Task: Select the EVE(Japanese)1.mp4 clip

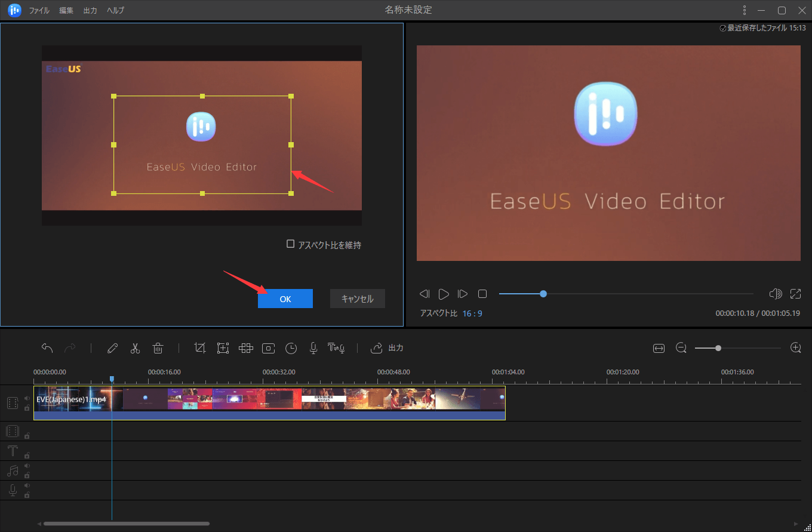Action: 269,403
